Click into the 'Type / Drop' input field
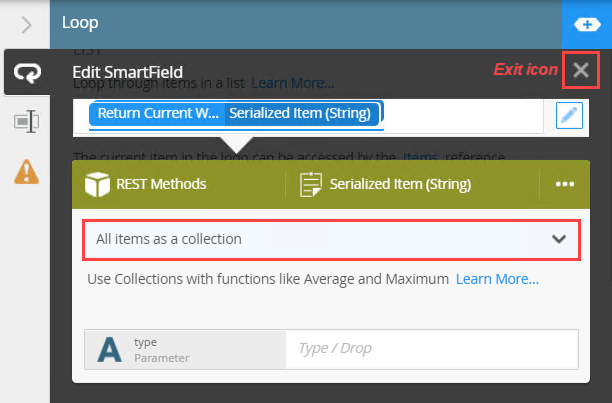Screen dimensions: 612x403 (x=430, y=349)
